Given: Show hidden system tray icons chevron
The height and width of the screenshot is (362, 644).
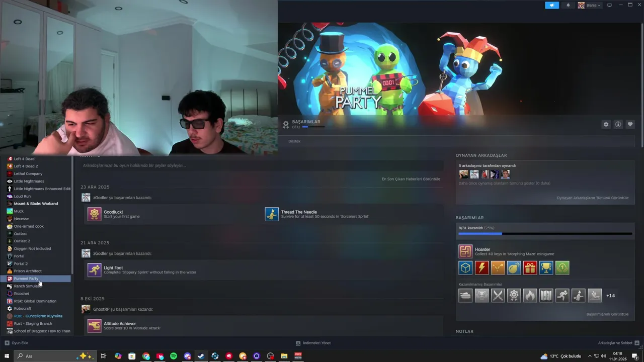Looking at the screenshot, I should 590,356.
